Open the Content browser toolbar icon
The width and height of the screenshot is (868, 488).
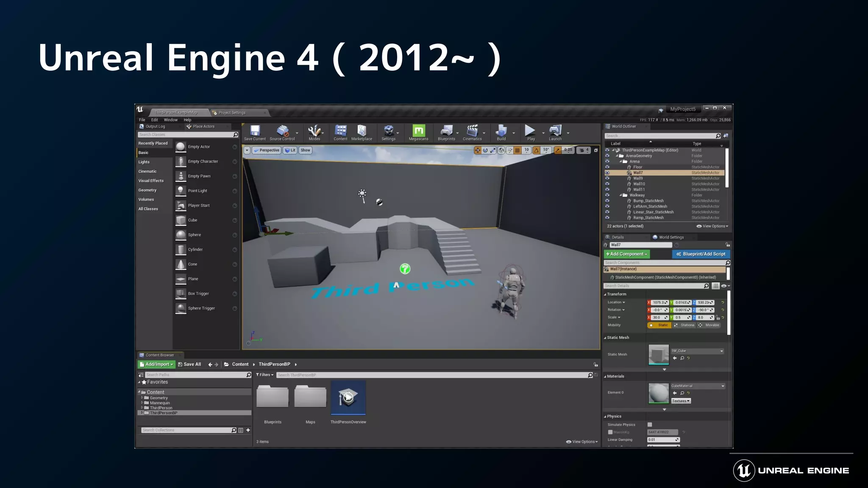click(x=340, y=133)
